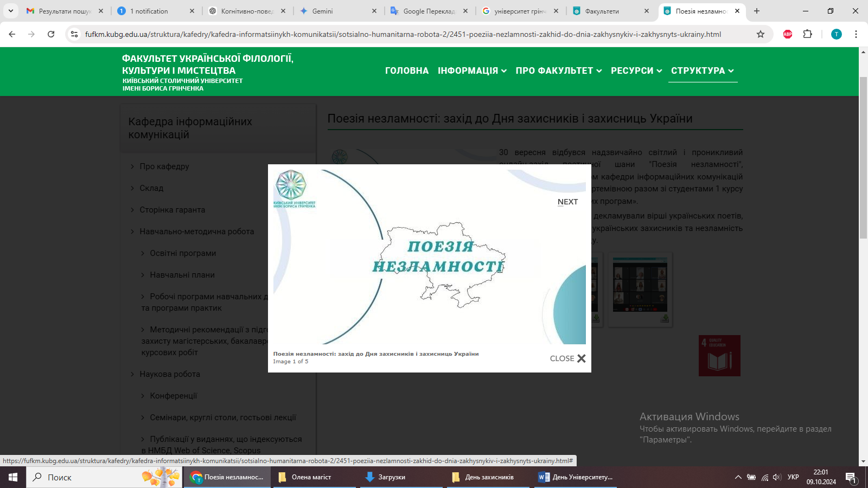This screenshot has height=488, width=868.
Task: Open the tab search dropdown arrow
Action: coord(10,11)
